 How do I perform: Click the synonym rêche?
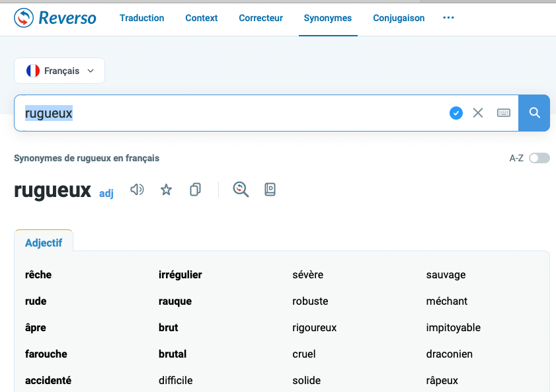pyautogui.click(x=38, y=274)
